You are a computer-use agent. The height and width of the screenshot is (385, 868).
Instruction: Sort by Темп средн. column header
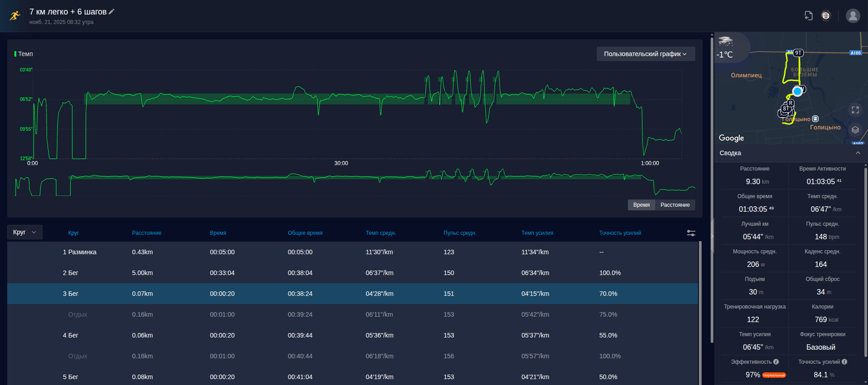click(381, 233)
